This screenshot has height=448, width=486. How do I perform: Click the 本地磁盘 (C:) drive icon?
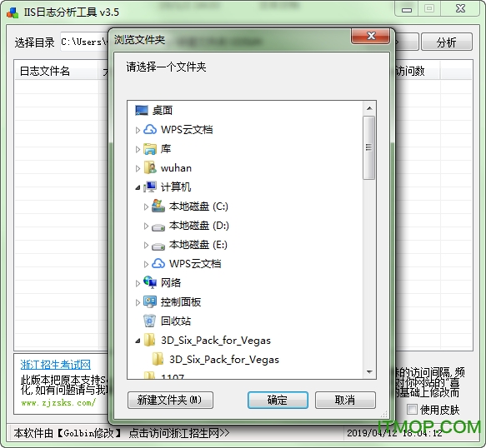click(158, 206)
